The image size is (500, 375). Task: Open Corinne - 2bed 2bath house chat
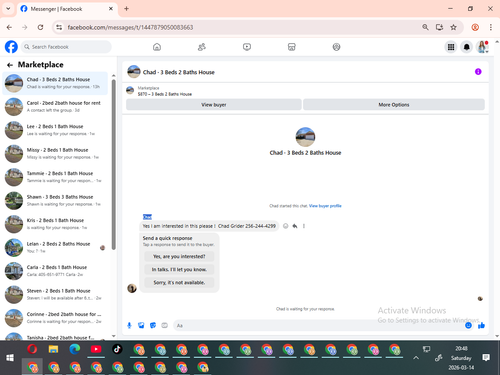[55, 318]
